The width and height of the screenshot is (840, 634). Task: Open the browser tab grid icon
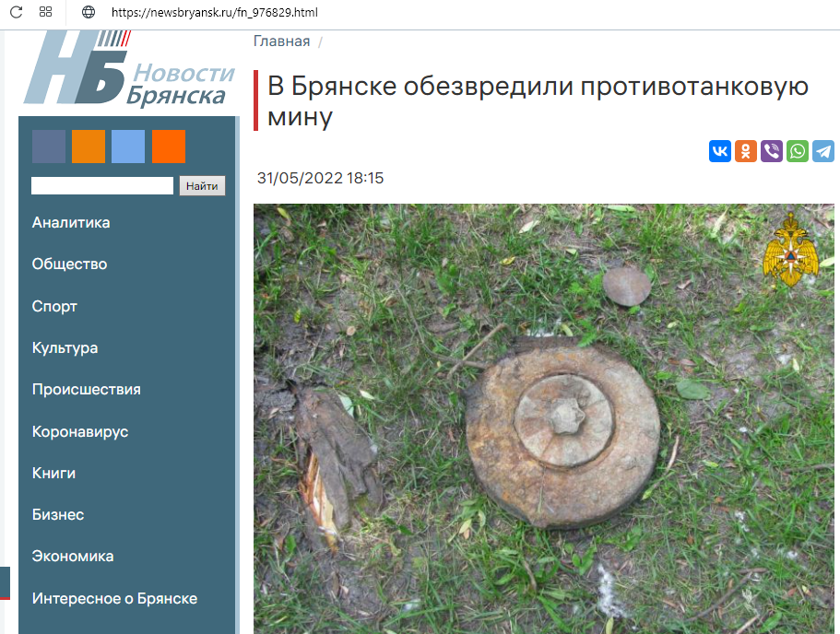(x=45, y=12)
